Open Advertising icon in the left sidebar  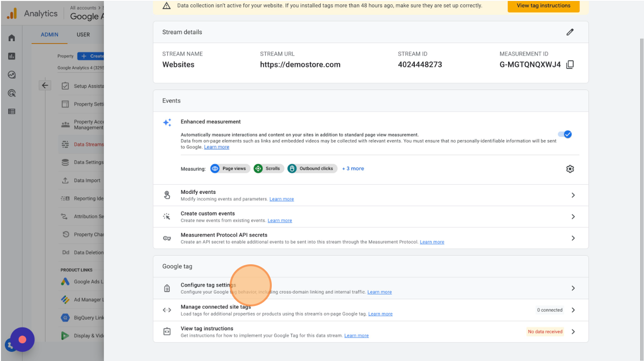(x=11, y=93)
